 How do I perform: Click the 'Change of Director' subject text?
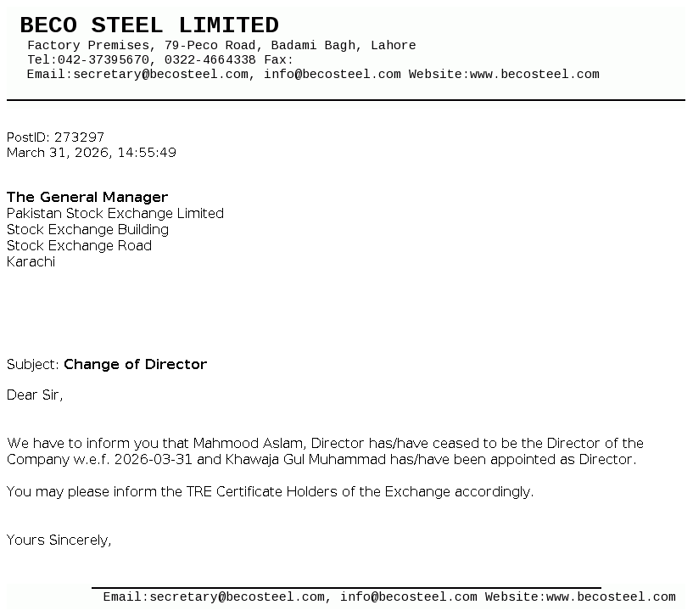[135, 365]
